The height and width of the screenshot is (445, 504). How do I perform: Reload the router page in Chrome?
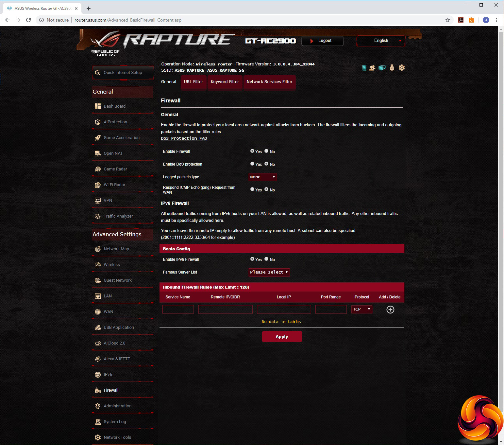(28, 20)
